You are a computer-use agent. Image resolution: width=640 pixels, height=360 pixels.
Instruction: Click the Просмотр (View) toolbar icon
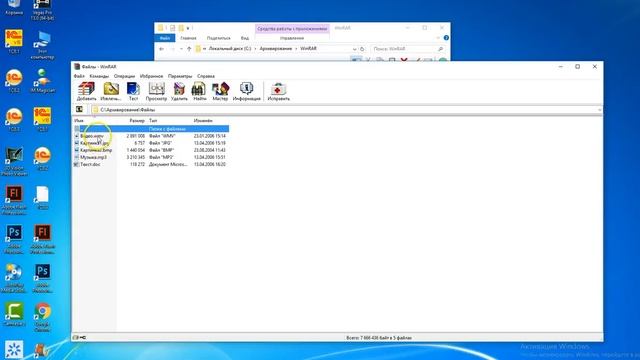pos(156,91)
